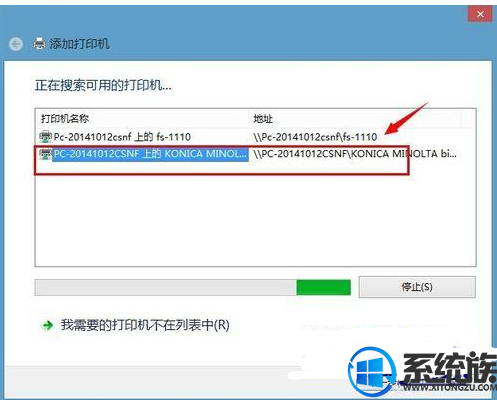The height and width of the screenshot is (400, 497).
Task: Stop the search with the 停止(S) button
Action: (x=417, y=287)
